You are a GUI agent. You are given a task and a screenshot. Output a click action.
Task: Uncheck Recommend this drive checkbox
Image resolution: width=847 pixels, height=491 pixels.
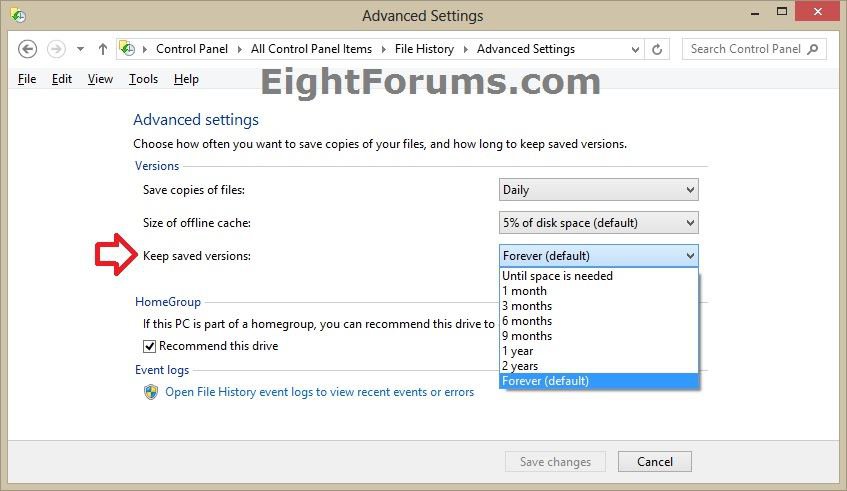(x=150, y=346)
